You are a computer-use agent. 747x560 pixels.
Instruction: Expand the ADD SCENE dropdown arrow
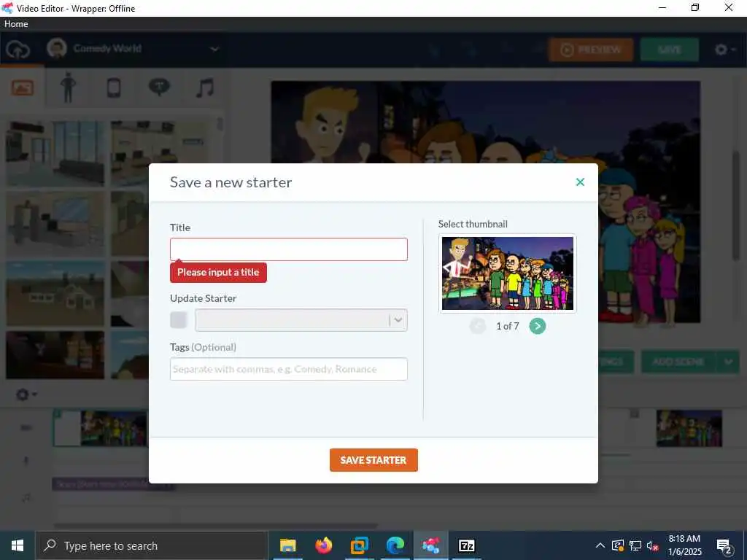click(728, 362)
